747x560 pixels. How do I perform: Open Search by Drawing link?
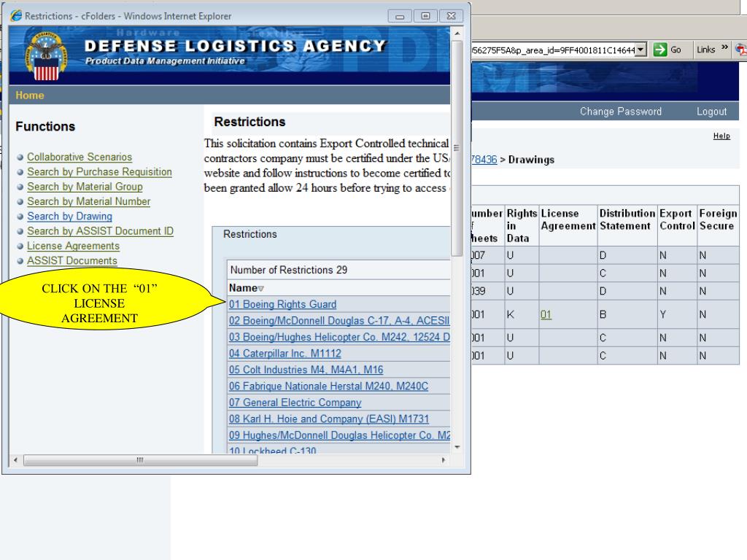tap(69, 216)
